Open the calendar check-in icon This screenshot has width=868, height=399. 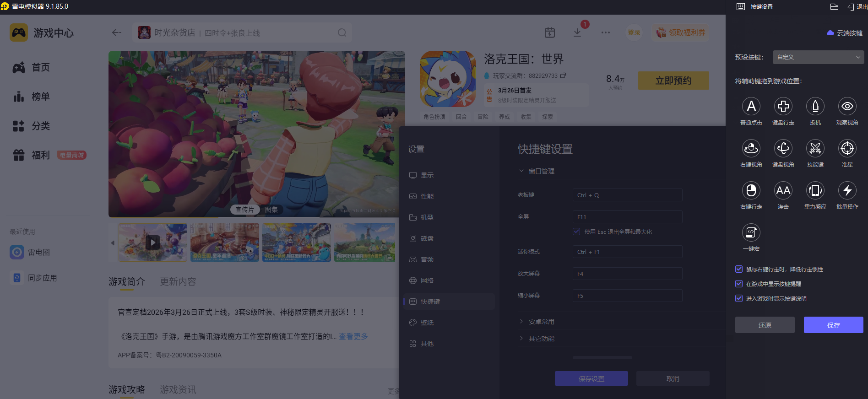click(x=550, y=32)
